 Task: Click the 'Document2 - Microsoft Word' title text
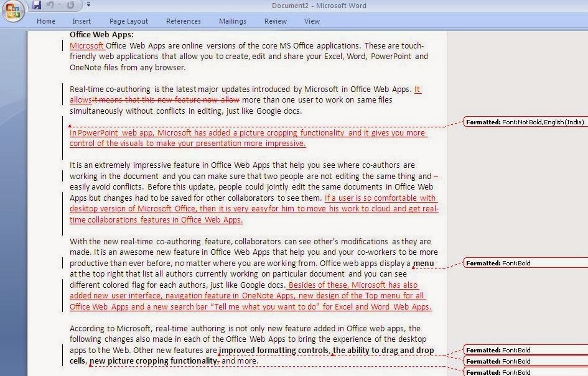319,6
